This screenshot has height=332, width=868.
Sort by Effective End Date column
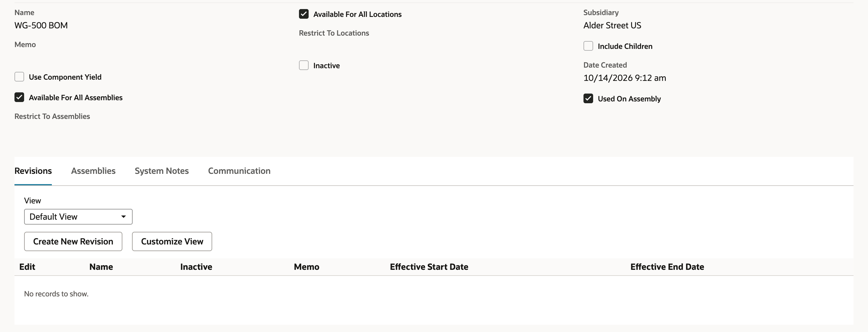click(667, 267)
